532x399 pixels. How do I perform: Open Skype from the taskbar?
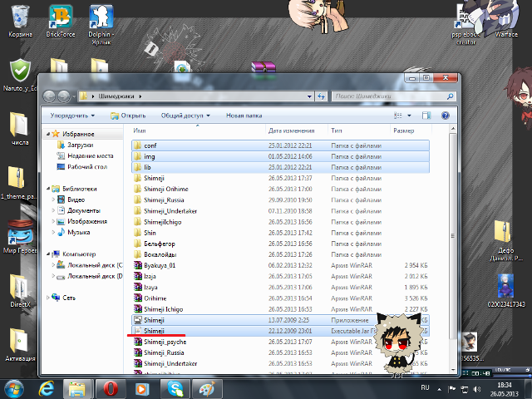175,388
